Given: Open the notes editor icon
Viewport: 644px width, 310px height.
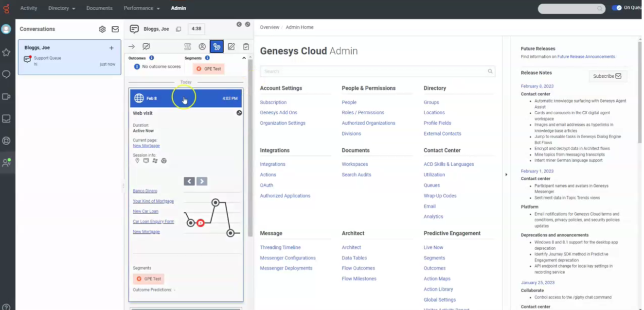Looking at the screenshot, I should click(232, 46).
